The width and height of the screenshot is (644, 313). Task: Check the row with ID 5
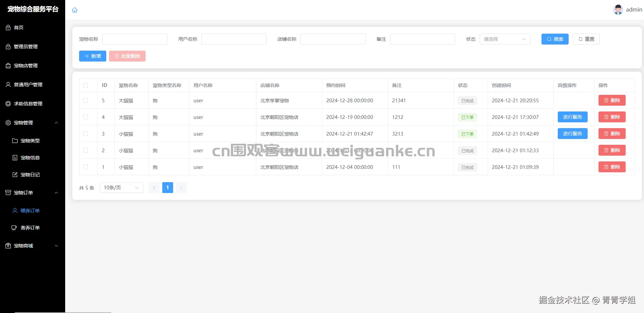(86, 100)
